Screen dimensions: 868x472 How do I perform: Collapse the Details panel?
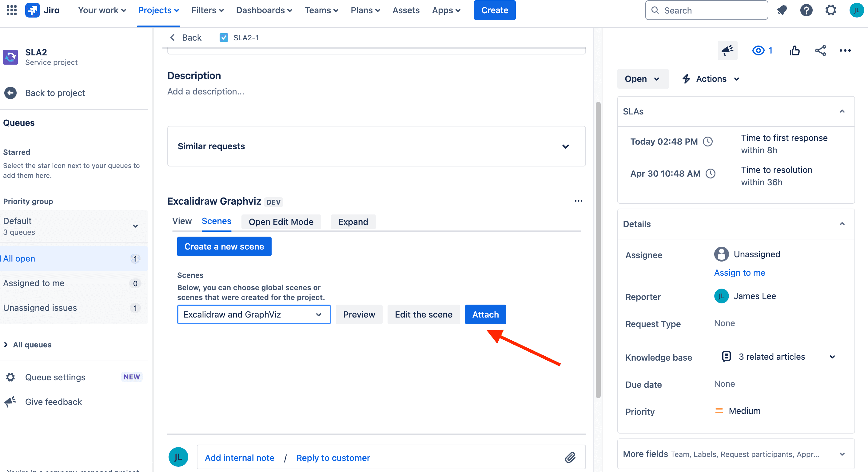(842, 224)
